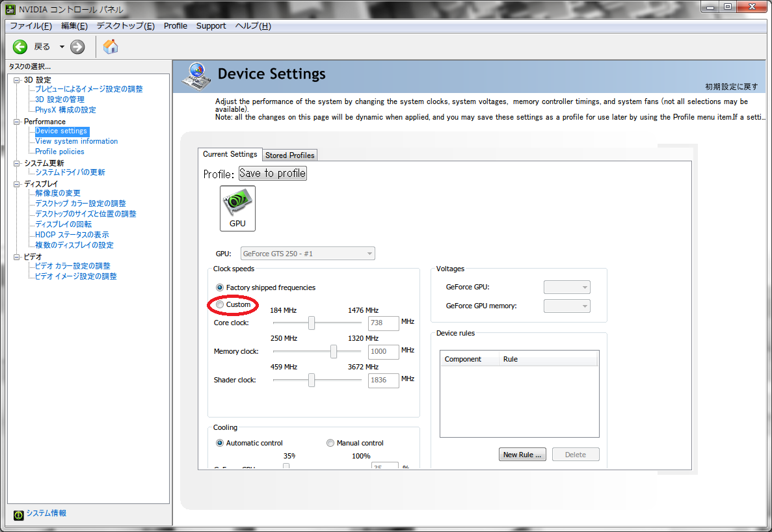
Task: Open the GPU selection dropdown GeForce GTS 250
Action: coord(308,254)
